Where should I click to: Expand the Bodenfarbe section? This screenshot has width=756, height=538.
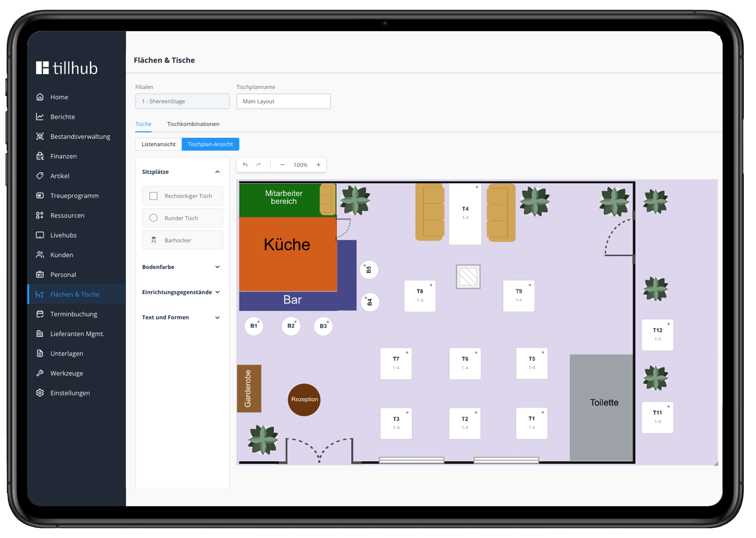point(217,267)
